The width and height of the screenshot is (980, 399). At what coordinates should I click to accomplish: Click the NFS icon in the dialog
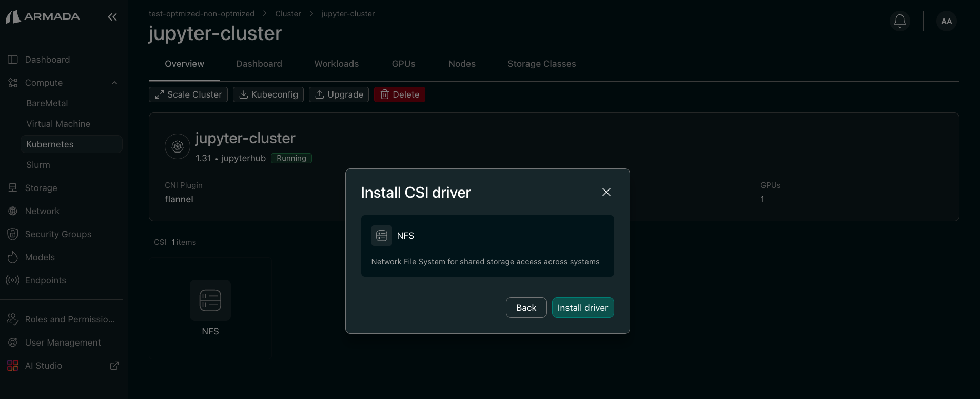(382, 236)
